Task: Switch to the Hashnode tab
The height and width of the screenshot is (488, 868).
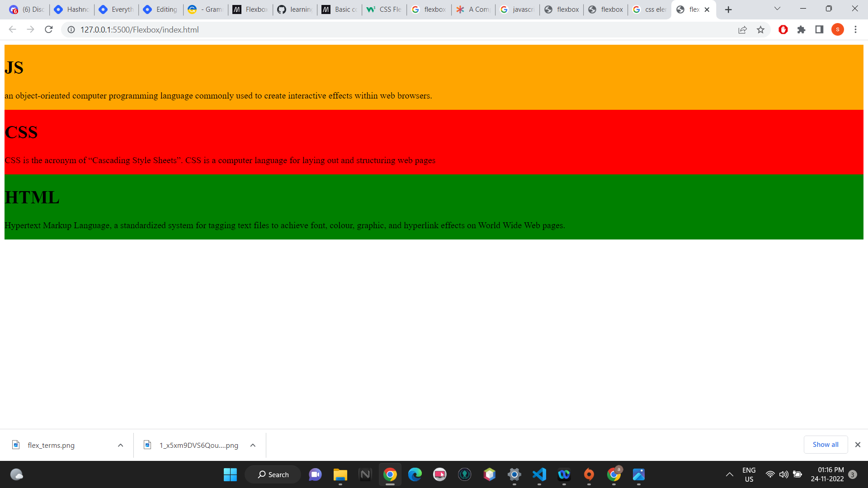Action: click(x=72, y=9)
